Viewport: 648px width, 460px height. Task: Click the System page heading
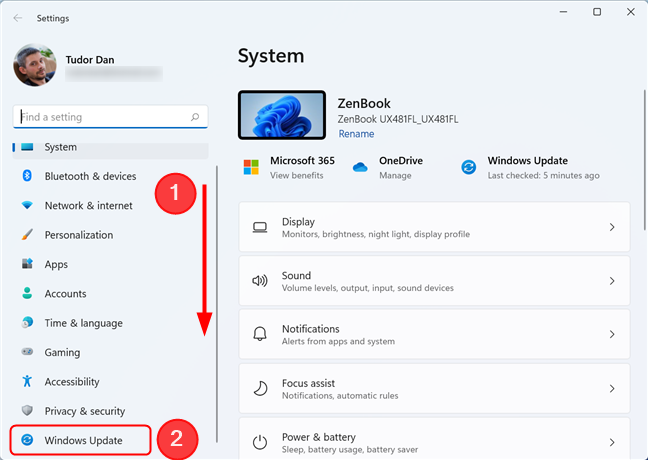pos(271,56)
